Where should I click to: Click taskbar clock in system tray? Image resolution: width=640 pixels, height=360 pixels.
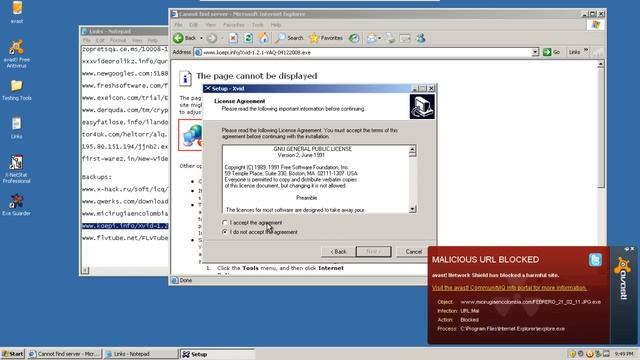tap(624, 353)
